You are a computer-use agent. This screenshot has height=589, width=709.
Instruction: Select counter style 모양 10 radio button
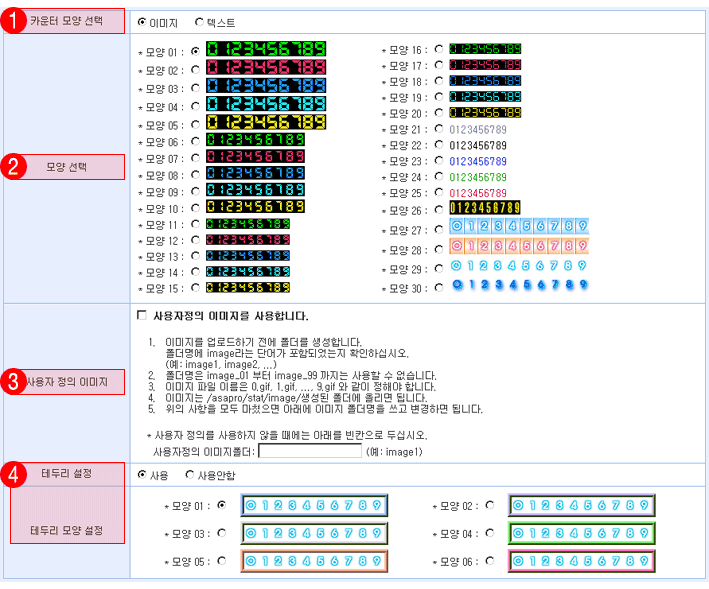195,209
